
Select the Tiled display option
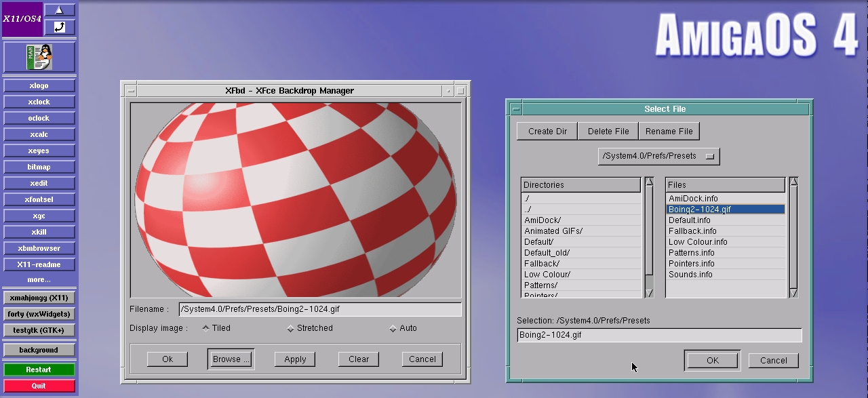point(217,328)
